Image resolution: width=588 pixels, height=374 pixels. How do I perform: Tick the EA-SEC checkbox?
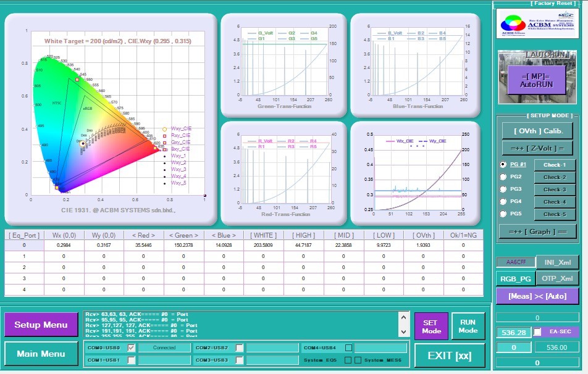pyautogui.click(x=537, y=332)
